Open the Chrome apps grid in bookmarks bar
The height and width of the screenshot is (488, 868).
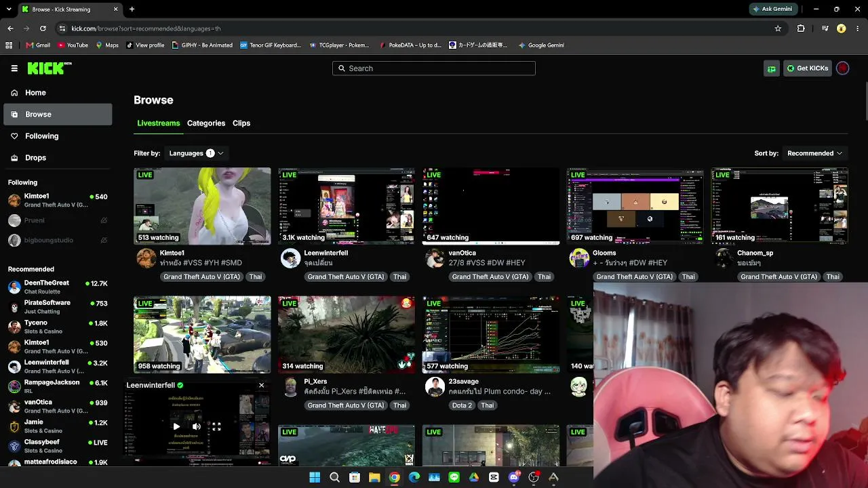(x=9, y=45)
